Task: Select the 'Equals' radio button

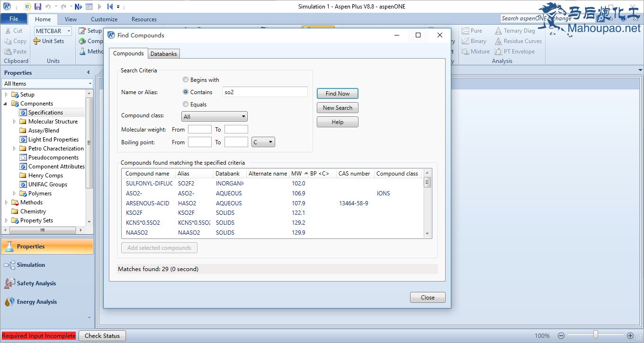Action: [186, 105]
